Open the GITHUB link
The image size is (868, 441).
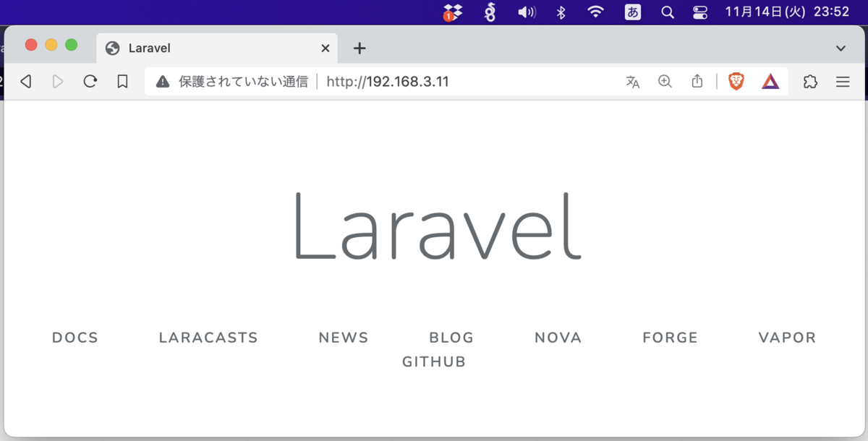tap(434, 361)
